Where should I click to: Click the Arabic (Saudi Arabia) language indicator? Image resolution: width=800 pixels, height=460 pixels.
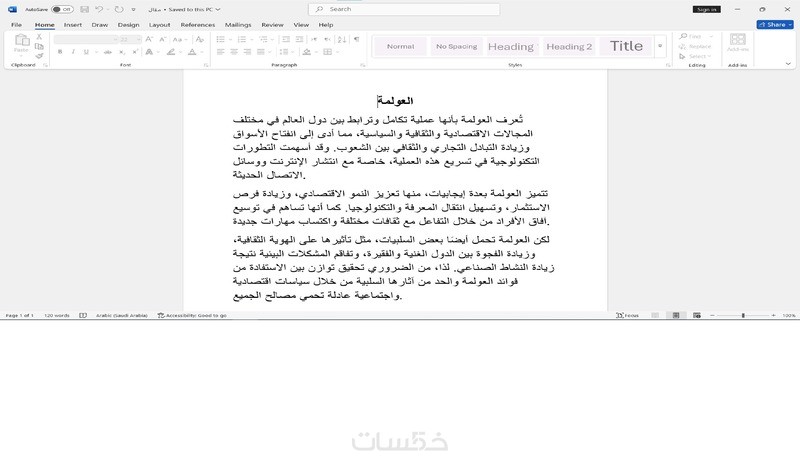click(x=122, y=316)
